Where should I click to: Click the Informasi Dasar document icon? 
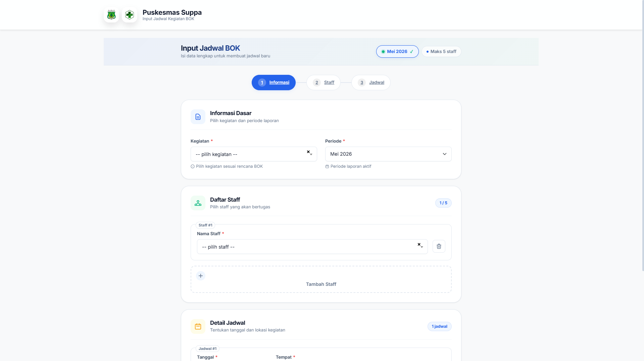pos(198,117)
